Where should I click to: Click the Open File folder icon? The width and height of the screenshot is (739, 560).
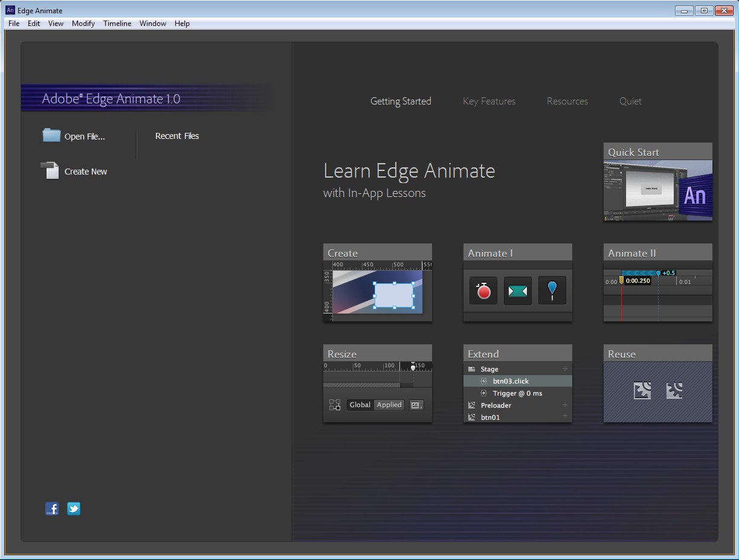pos(51,135)
